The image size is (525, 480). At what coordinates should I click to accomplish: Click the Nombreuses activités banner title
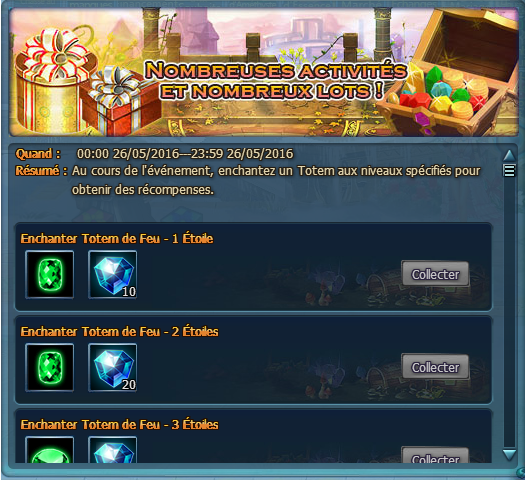click(275, 80)
